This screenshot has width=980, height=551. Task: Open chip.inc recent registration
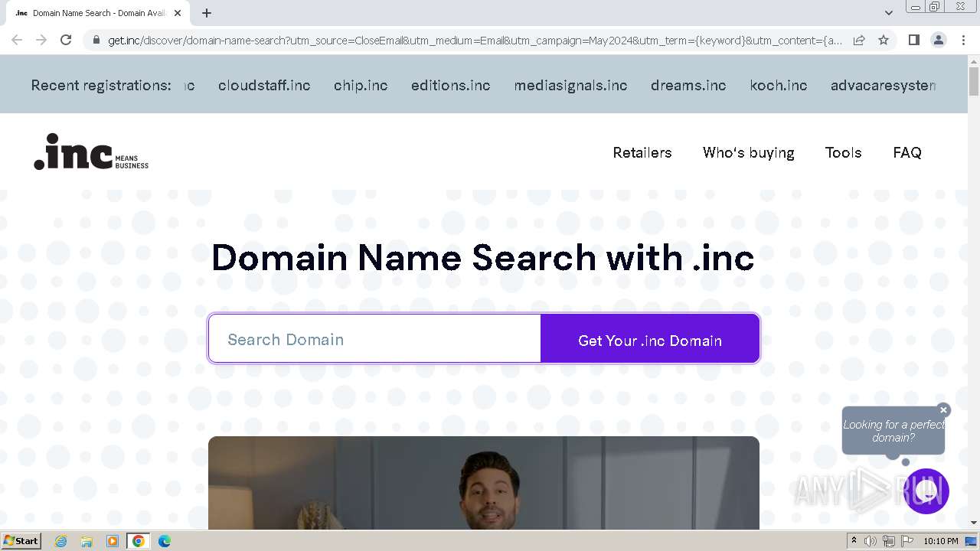361,85
